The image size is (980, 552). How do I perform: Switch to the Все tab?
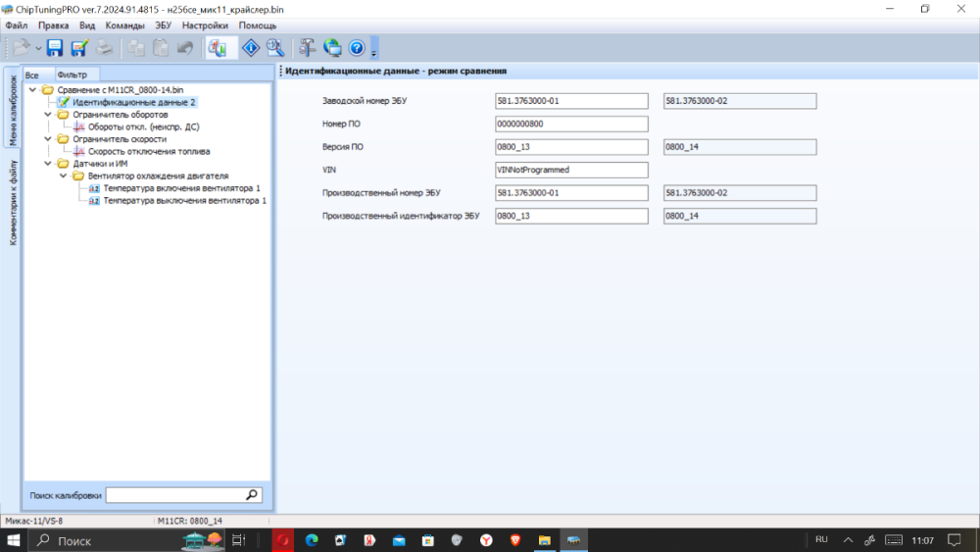pyautogui.click(x=32, y=75)
